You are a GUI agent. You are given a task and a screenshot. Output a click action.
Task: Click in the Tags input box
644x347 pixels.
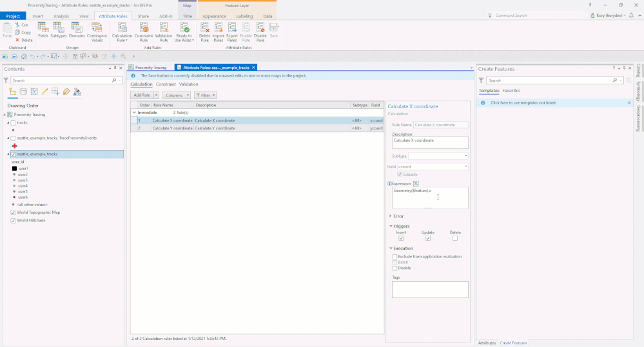pyautogui.click(x=430, y=290)
